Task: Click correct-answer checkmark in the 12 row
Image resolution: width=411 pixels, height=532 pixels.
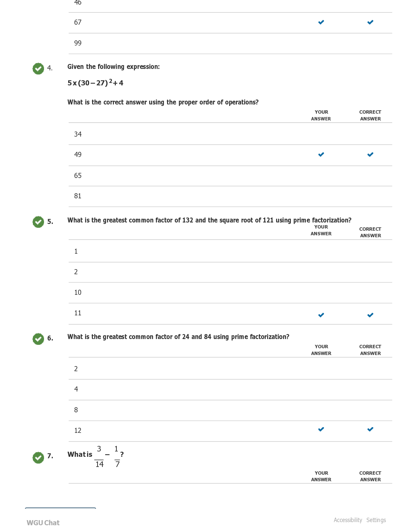Action: 370,429
